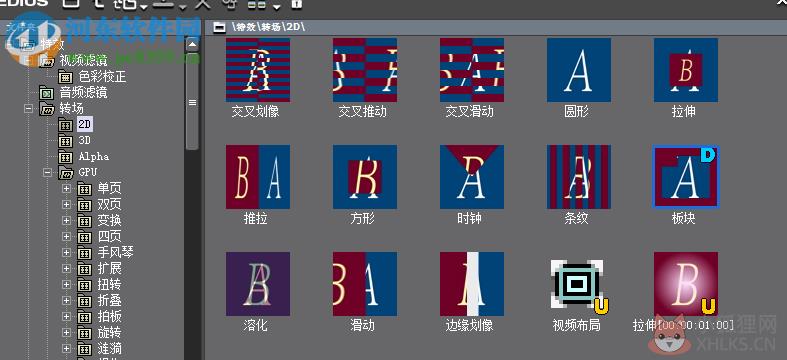Screen dimensions: 787x360
Task: Click the 双页 folder icon
Action: [x=85, y=205]
